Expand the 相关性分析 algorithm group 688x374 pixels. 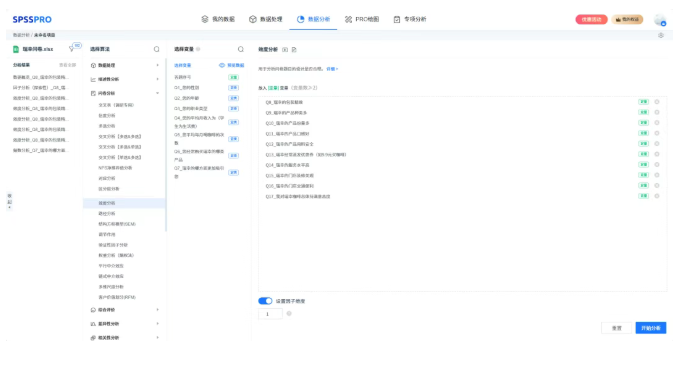point(125,338)
